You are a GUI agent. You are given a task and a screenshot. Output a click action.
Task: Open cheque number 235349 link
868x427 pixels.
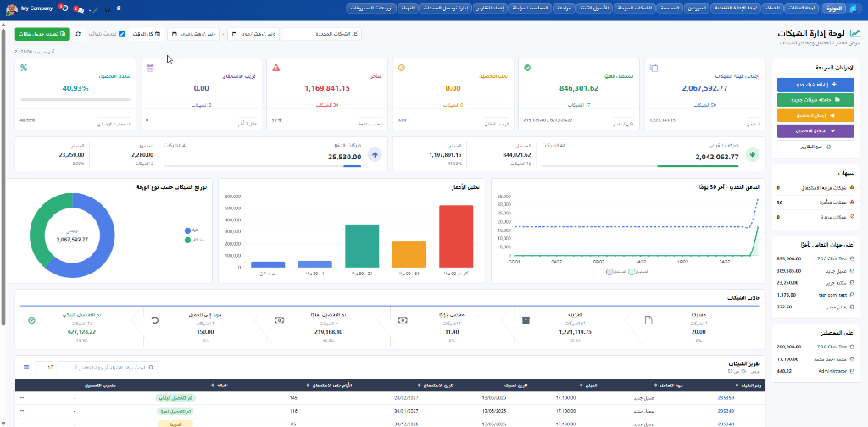pyautogui.click(x=726, y=411)
